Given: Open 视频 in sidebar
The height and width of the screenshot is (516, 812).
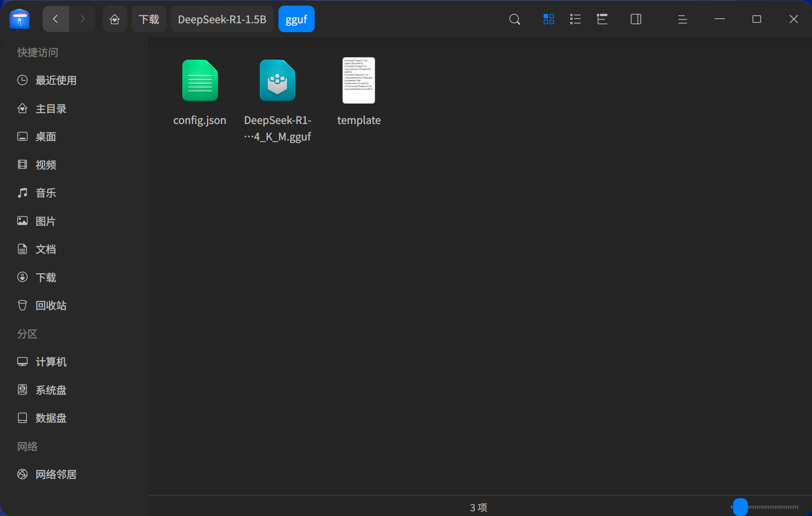Looking at the screenshot, I should [74, 165].
